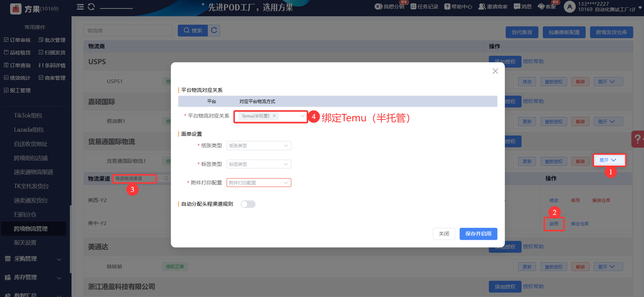
Task: Open 跨境发货仓库
Action: pyautogui.click(x=612, y=32)
